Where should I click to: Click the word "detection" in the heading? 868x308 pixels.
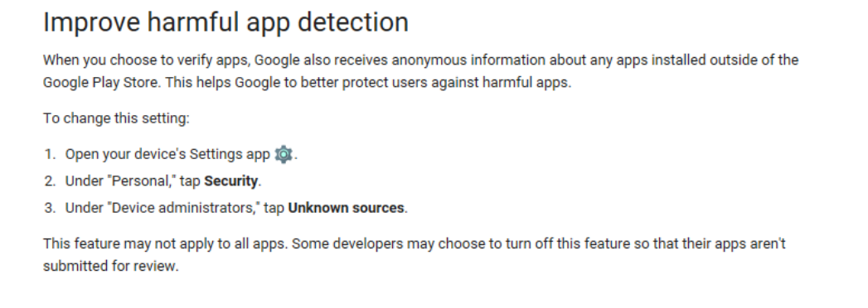(x=353, y=22)
